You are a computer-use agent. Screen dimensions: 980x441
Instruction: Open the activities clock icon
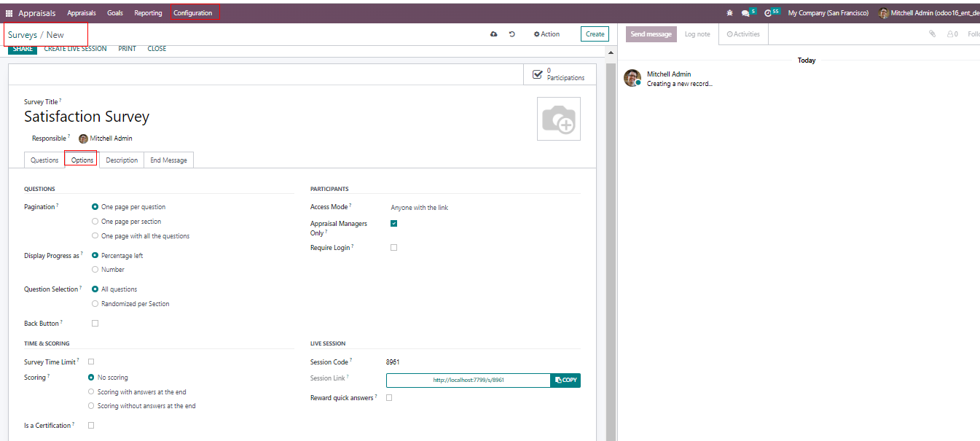click(769, 13)
